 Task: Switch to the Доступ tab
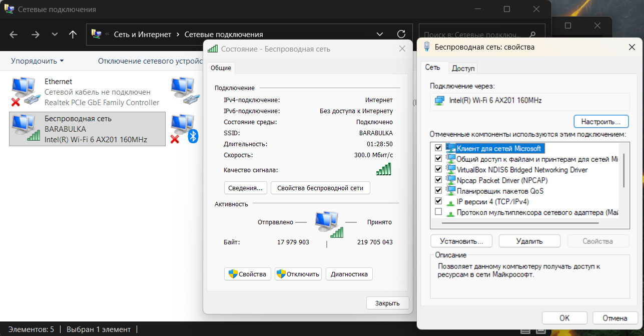tap(463, 68)
